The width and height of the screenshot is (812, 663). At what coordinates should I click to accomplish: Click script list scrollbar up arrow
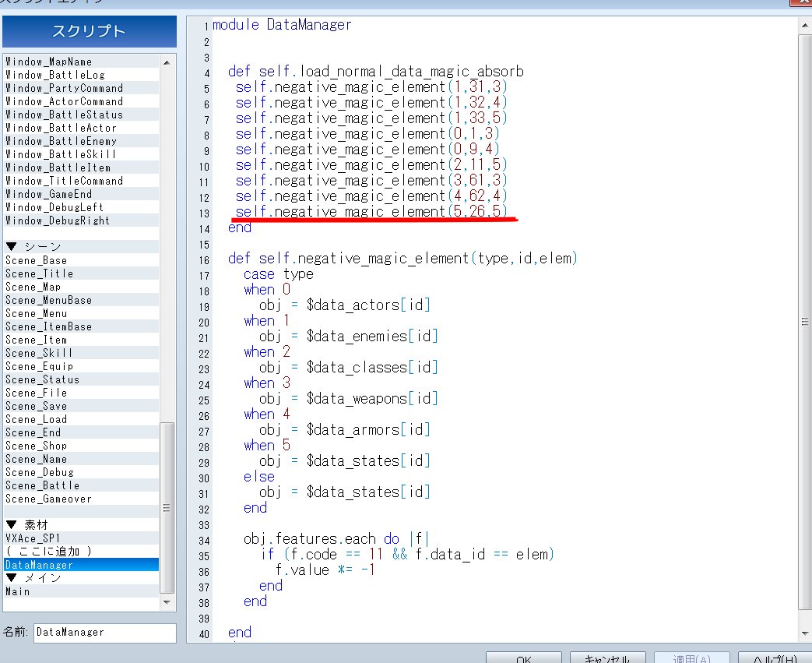pyautogui.click(x=167, y=63)
